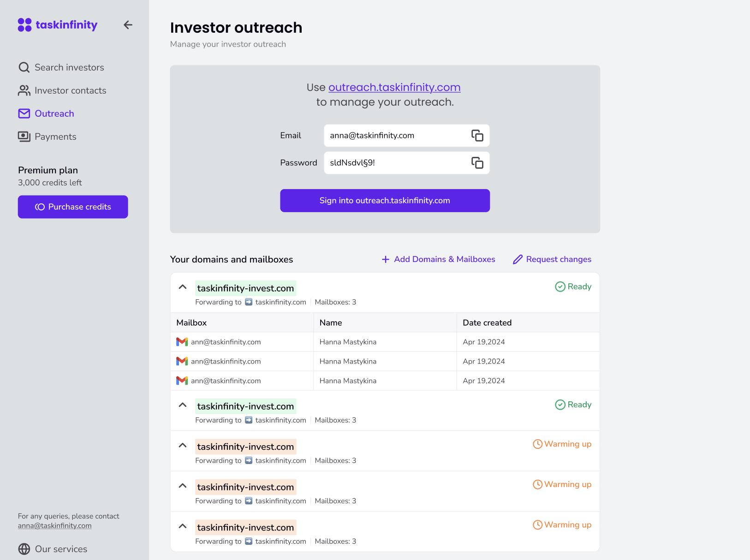Collapse sidebar with the back arrow
The width and height of the screenshot is (750, 560).
tap(128, 25)
